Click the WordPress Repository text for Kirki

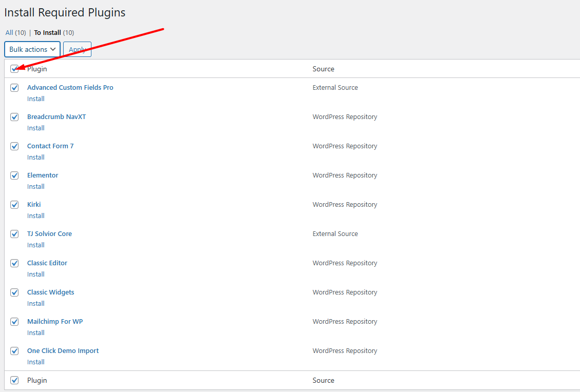click(x=345, y=204)
